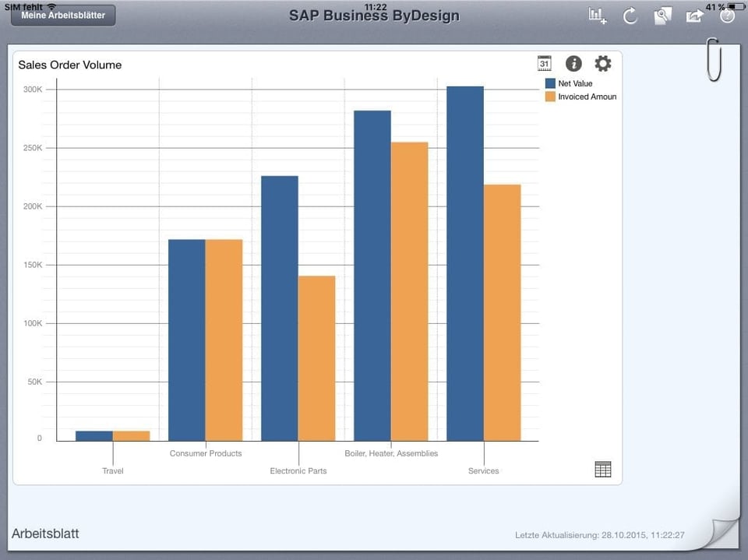
Task: Select Electronic Parts Net Value bar
Action: (280, 308)
